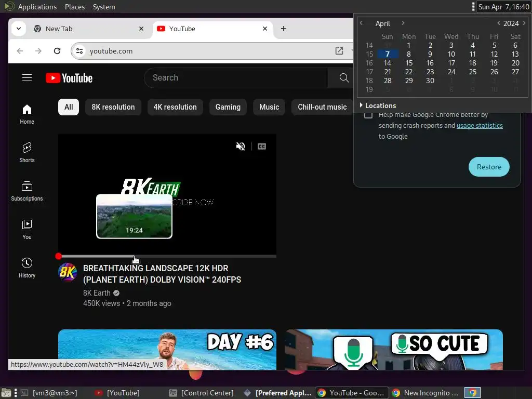The width and height of the screenshot is (532, 399).
Task: Go to previous month in calendar
Action: coord(362,23)
